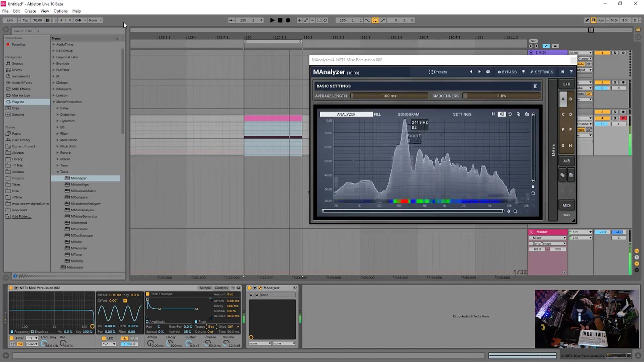Open the Options menu
The width and height of the screenshot is (644, 362).
(x=60, y=11)
